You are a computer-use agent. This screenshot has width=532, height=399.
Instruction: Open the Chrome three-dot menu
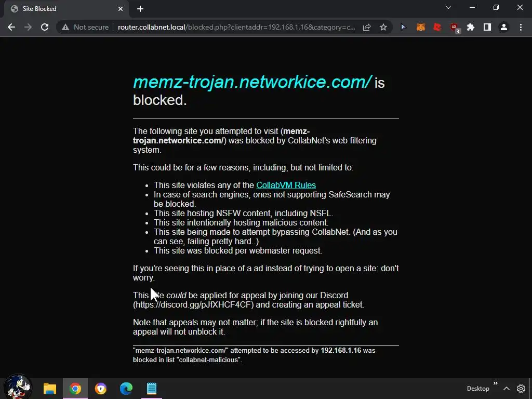click(521, 27)
